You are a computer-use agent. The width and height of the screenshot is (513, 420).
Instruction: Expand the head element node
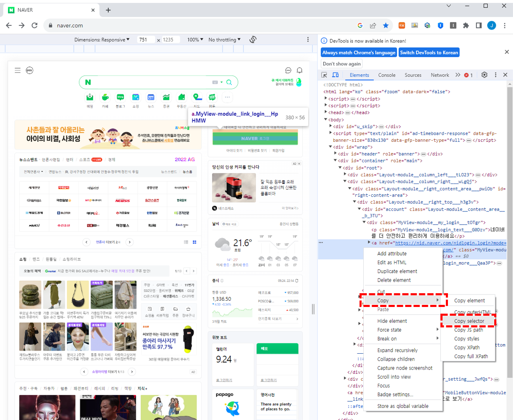click(326, 112)
